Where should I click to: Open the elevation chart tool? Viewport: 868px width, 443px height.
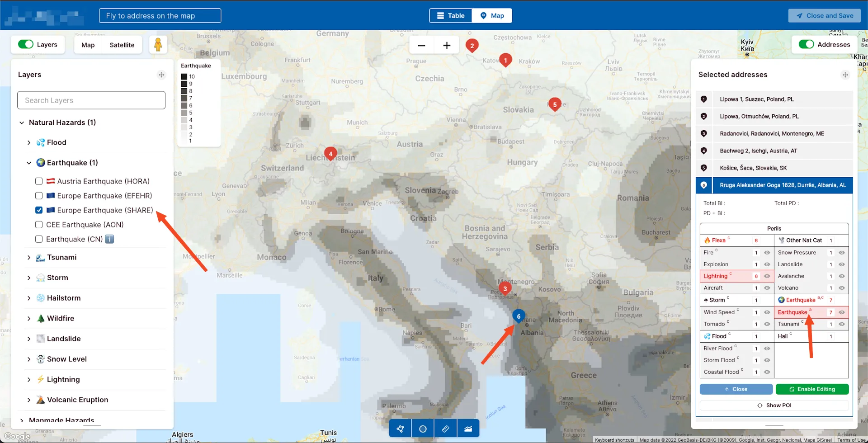[468, 428]
